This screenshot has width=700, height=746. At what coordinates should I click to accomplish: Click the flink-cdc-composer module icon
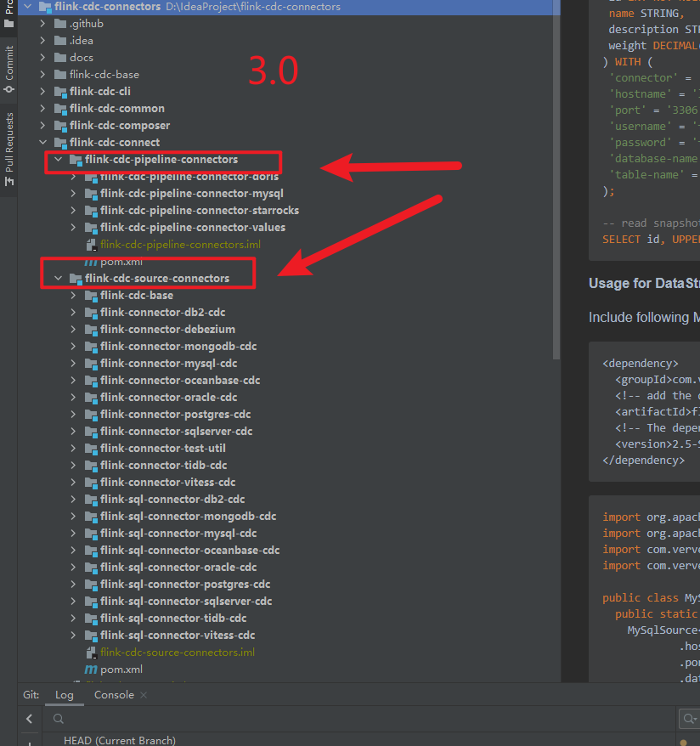pos(60,126)
